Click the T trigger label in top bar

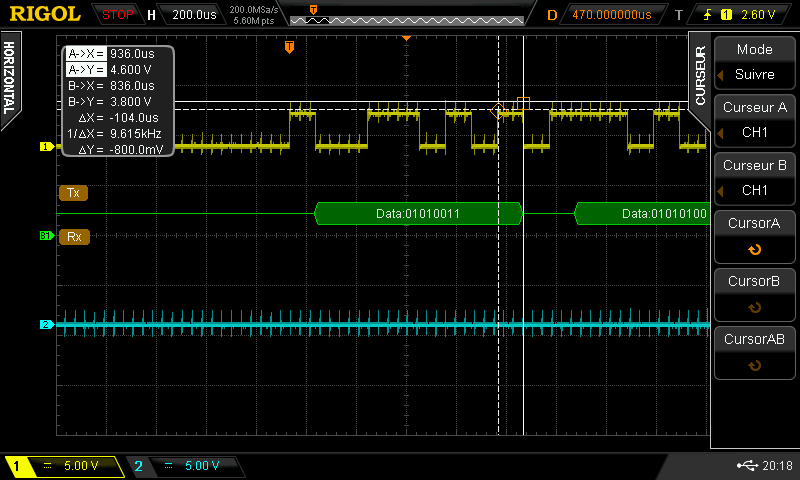(x=679, y=15)
